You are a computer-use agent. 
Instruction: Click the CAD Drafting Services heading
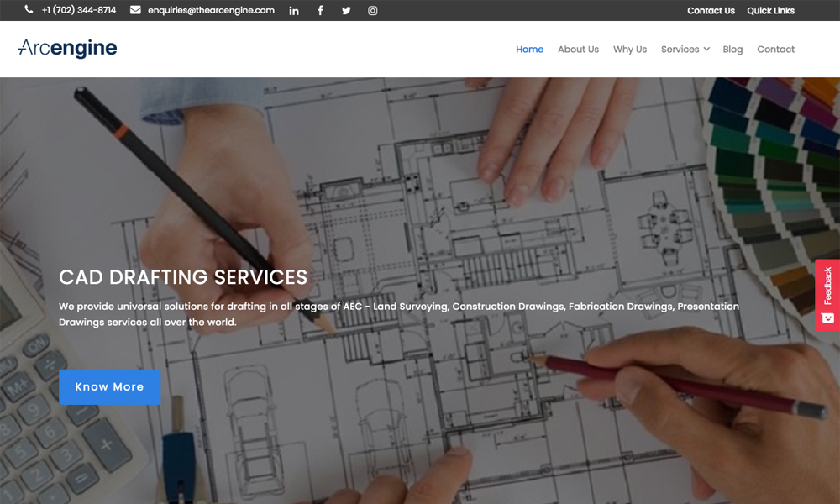[x=183, y=277]
